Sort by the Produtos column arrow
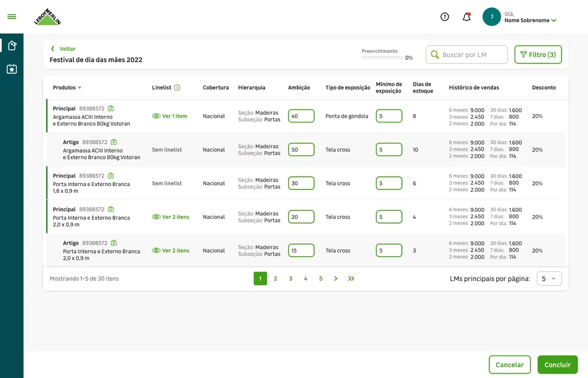The height and width of the screenshot is (378, 588). click(79, 88)
